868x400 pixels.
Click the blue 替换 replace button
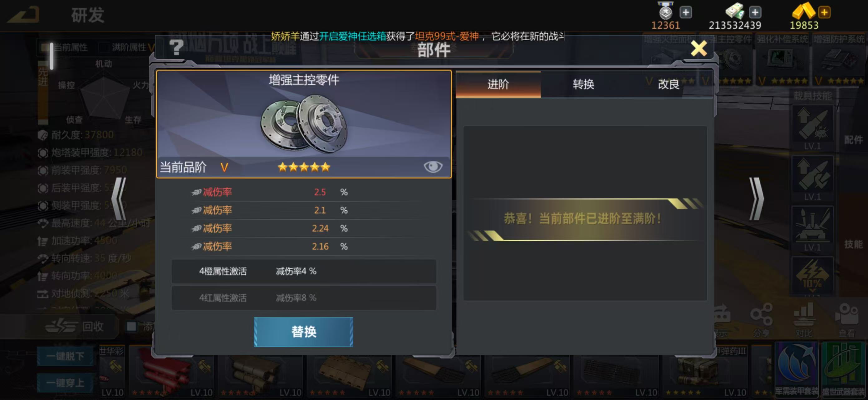click(303, 332)
